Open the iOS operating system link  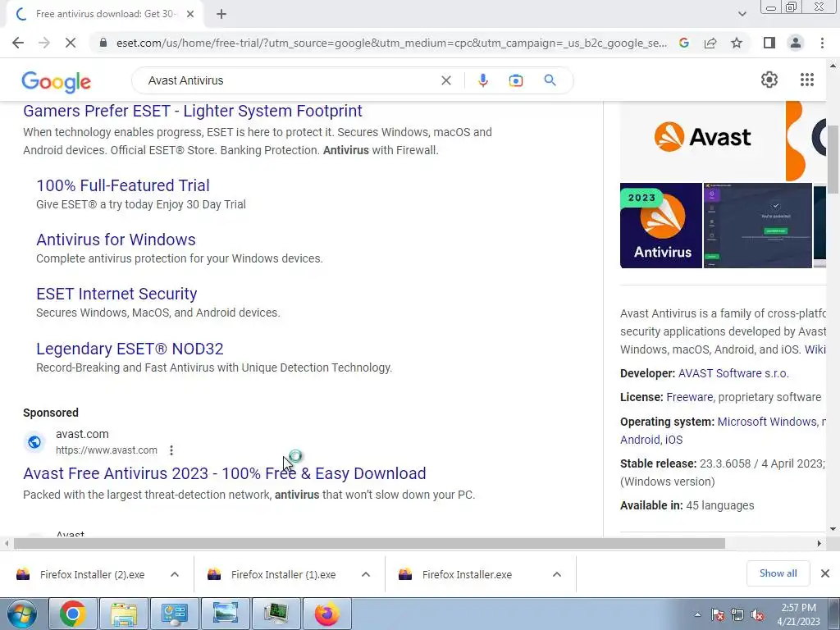tap(674, 440)
